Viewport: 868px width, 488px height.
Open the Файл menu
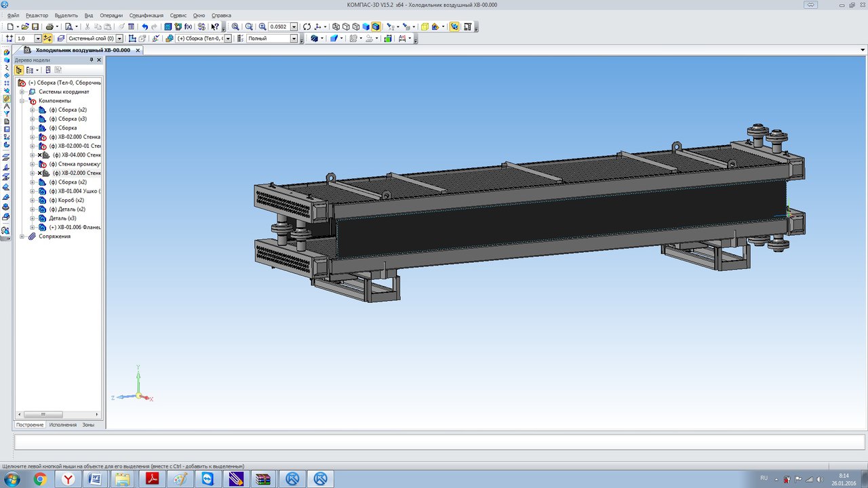coord(13,15)
